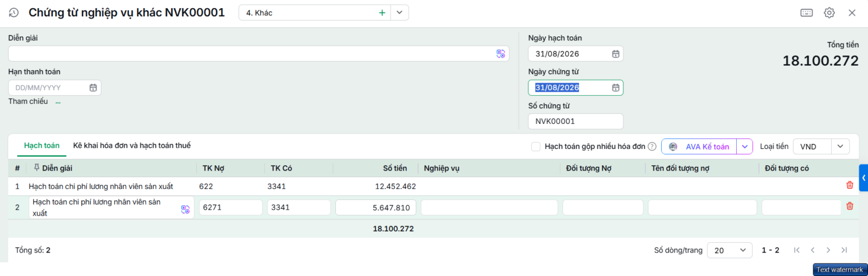Open calendar for Hạn thanh toán

click(x=93, y=87)
